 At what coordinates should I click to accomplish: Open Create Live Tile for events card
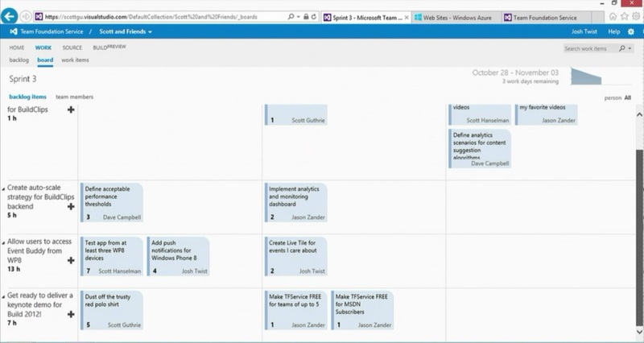[x=295, y=256]
